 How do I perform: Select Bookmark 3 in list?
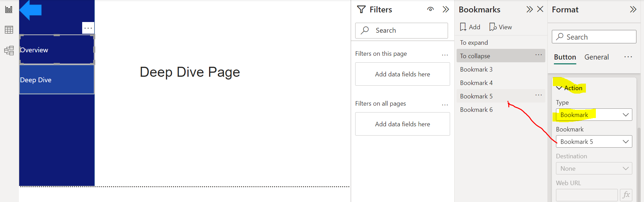coord(501,69)
